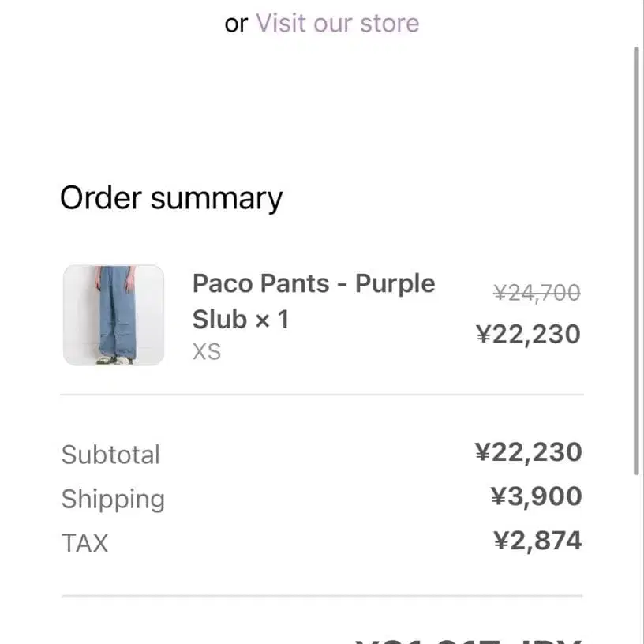The height and width of the screenshot is (644, 644).
Task: Click the "× 1" quantity text
Action: [x=272, y=320]
